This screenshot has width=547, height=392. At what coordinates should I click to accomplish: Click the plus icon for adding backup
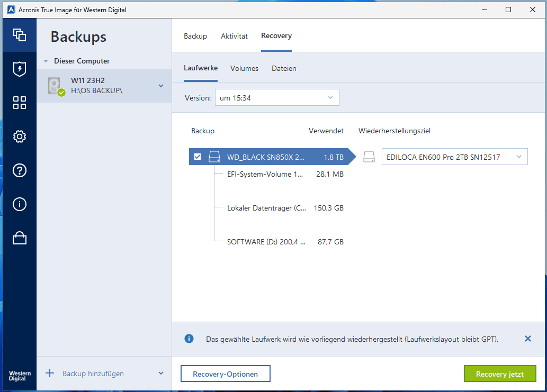point(50,373)
